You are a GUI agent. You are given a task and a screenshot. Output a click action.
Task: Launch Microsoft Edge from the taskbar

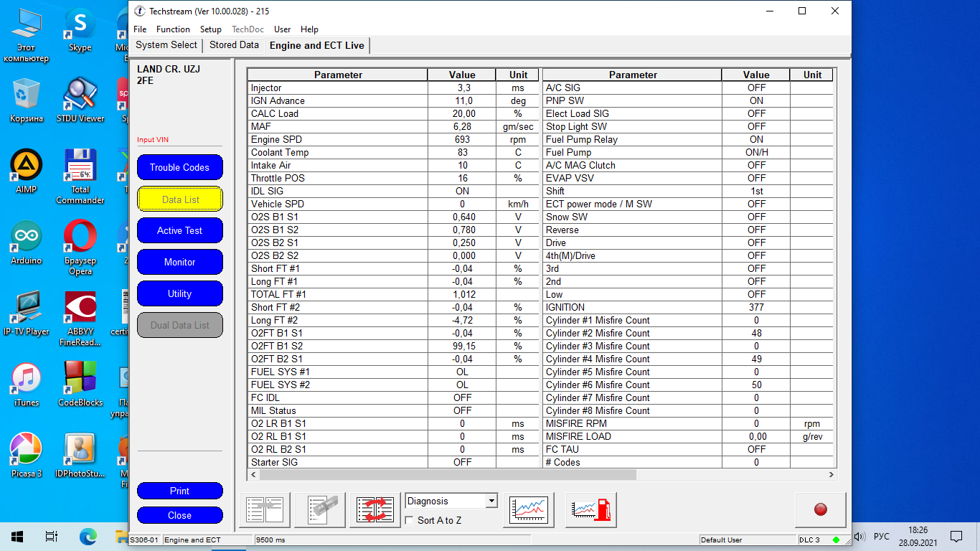coord(87,536)
